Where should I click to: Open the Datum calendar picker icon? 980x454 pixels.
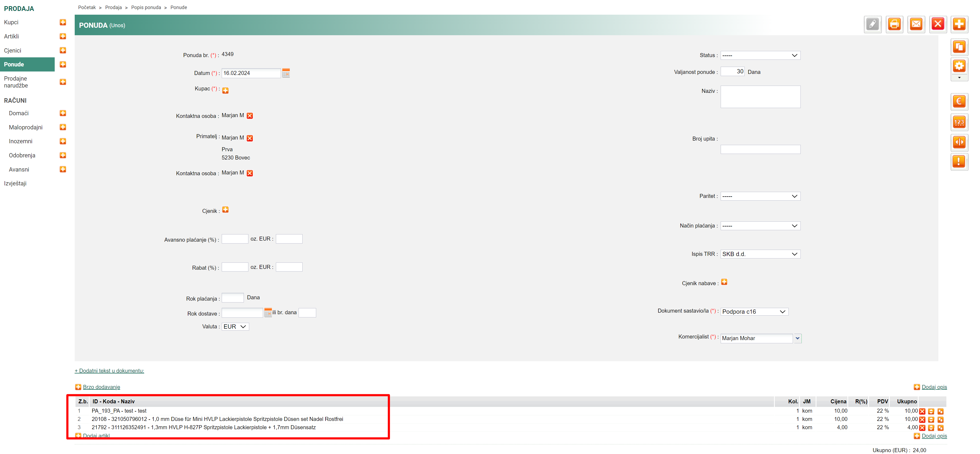point(286,73)
